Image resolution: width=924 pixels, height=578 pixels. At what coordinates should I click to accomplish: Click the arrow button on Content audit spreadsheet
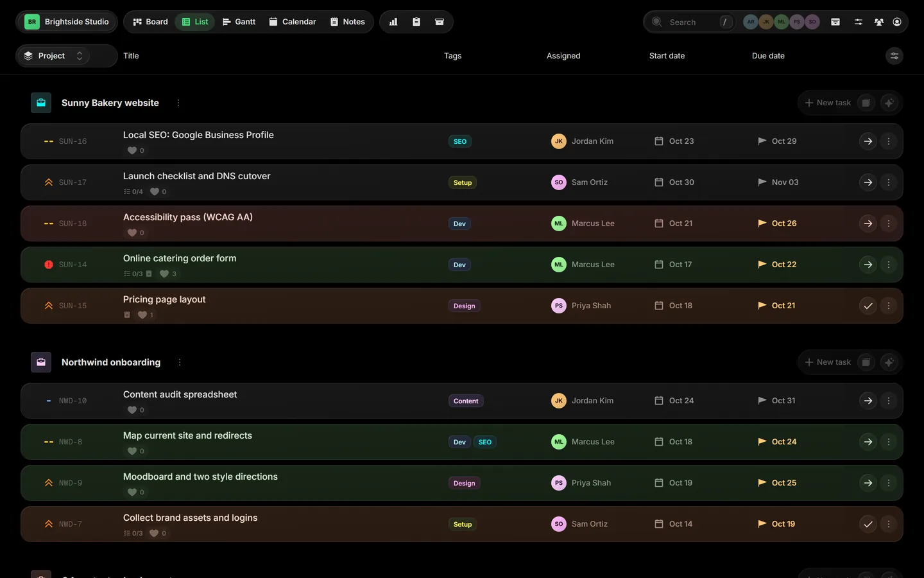pos(868,401)
